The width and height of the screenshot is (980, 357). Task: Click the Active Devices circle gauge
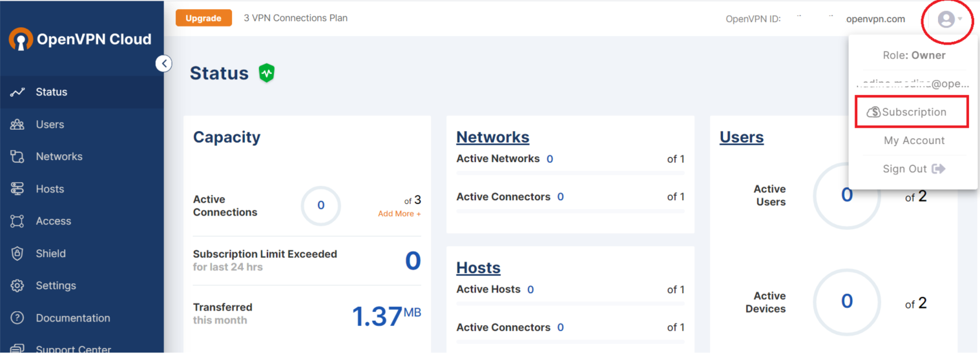point(846,301)
